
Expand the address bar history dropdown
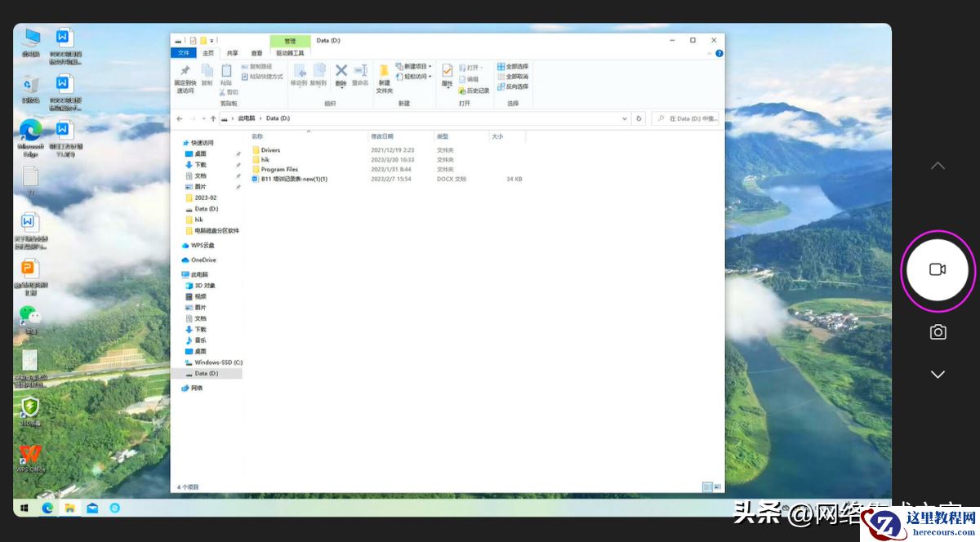coord(624,118)
